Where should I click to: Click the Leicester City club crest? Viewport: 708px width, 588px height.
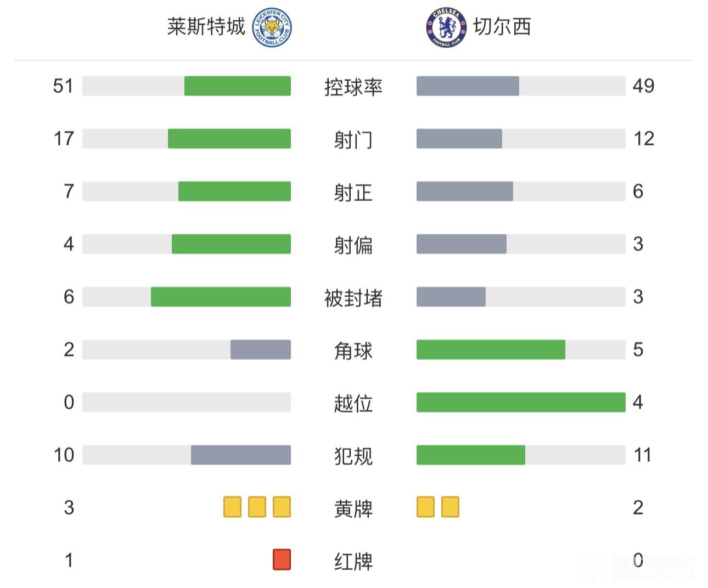point(272,27)
